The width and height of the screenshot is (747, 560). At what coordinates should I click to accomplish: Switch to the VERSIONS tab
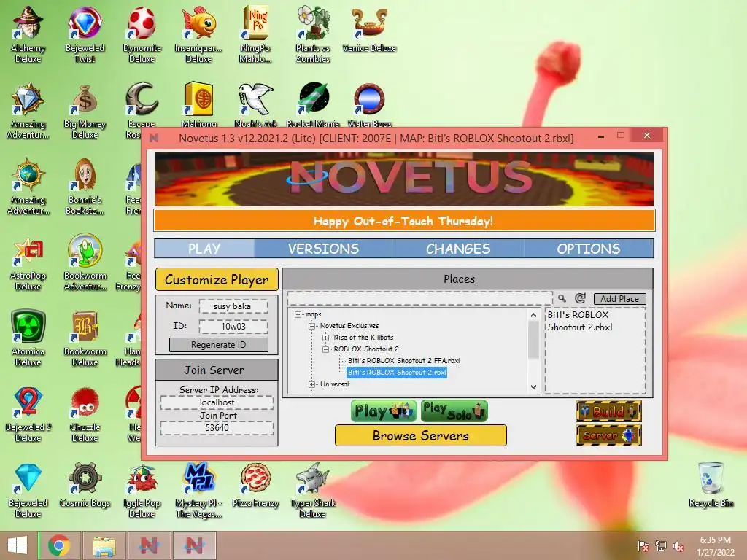323,249
